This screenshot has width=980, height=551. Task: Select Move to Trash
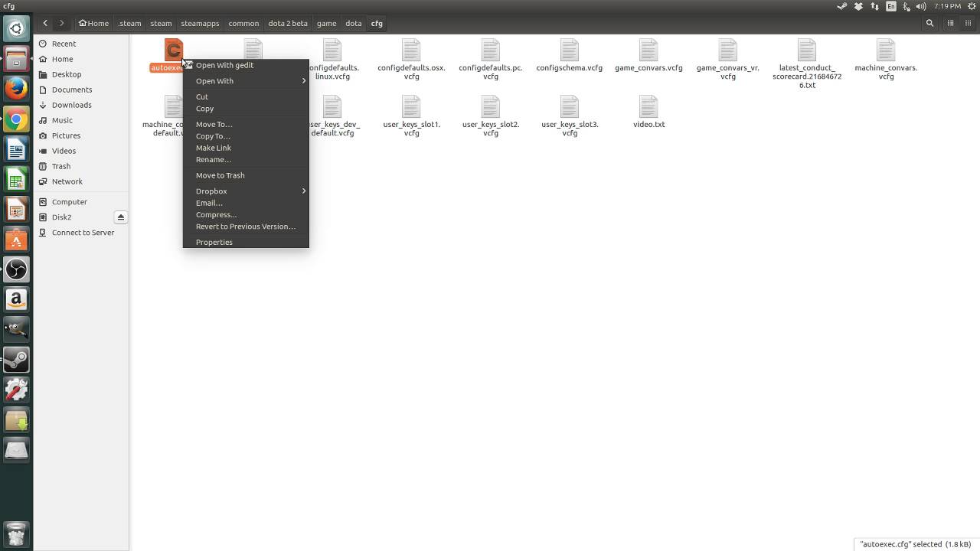click(x=246, y=175)
